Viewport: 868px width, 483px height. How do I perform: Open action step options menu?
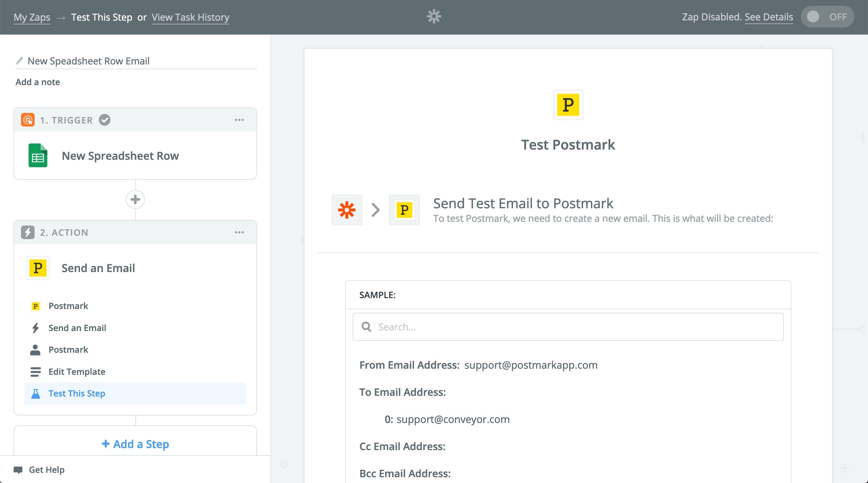coord(239,232)
